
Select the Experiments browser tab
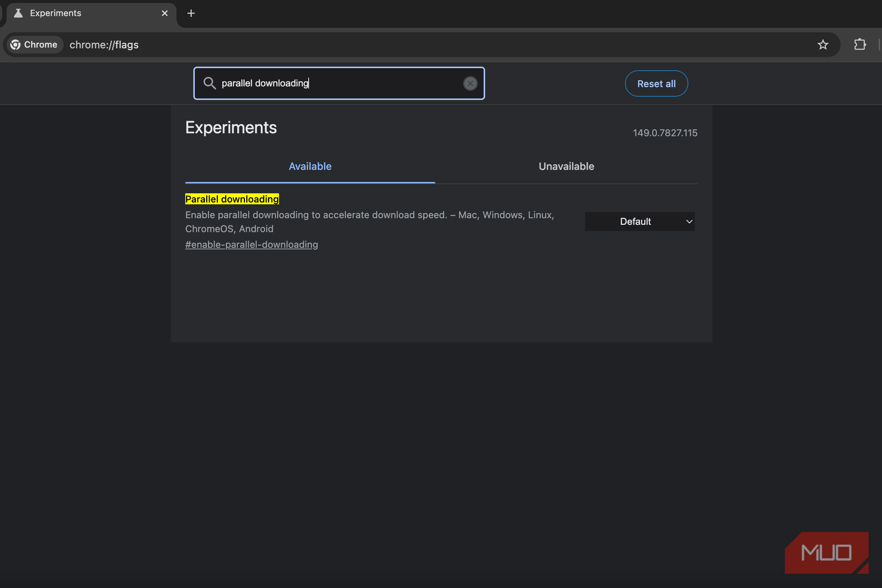pyautogui.click(x=91, y=14)
